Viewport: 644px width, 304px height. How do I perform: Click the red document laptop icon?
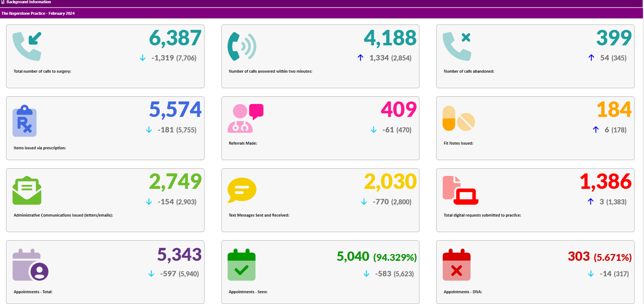[460, 190]
